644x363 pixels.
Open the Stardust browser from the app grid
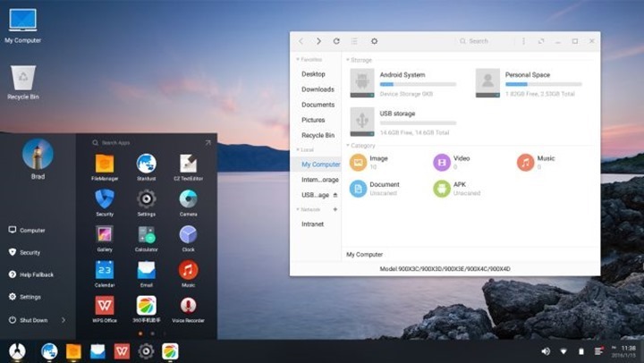(146, 164)
